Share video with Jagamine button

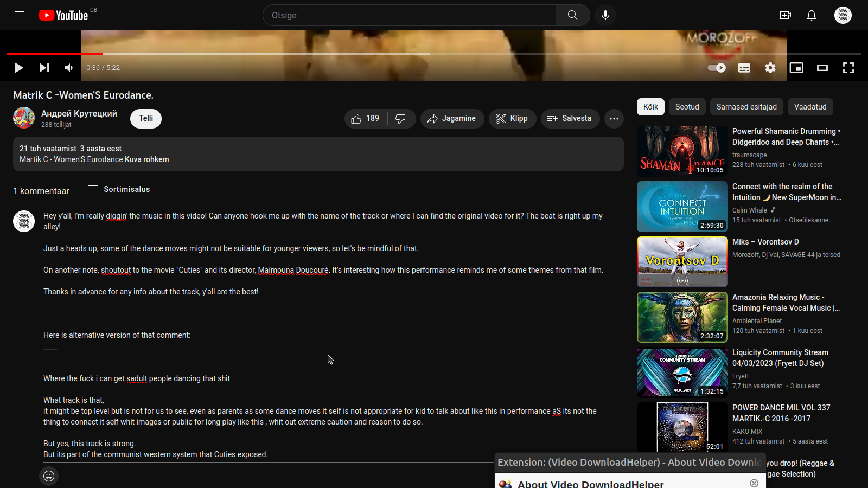[452, 119]
